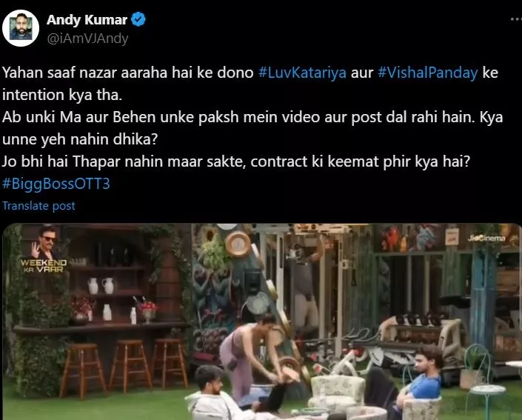The width and height of the screenshot is (522, 420).
Task: Open the #BiggBossOTT3 hashtag
Action: [x=56, y=184]
